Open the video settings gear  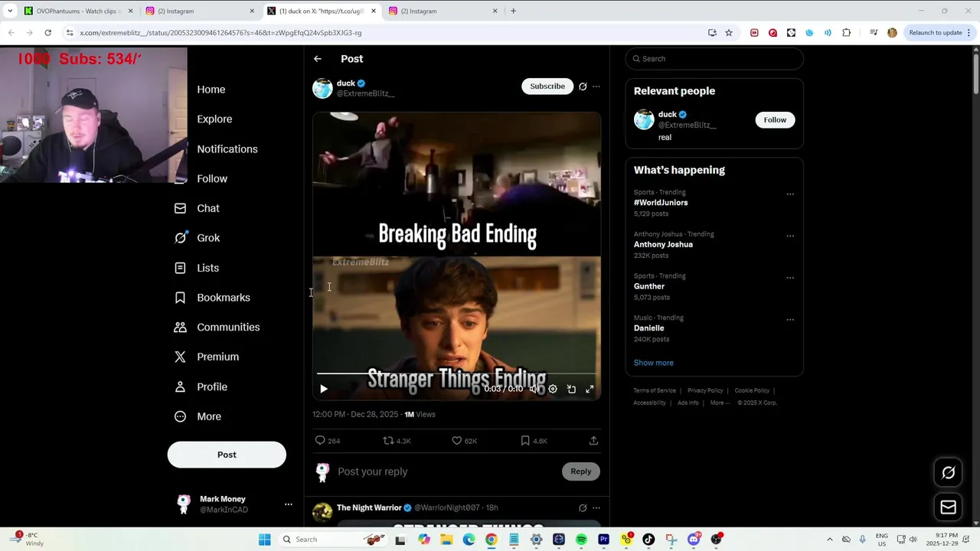553,389
